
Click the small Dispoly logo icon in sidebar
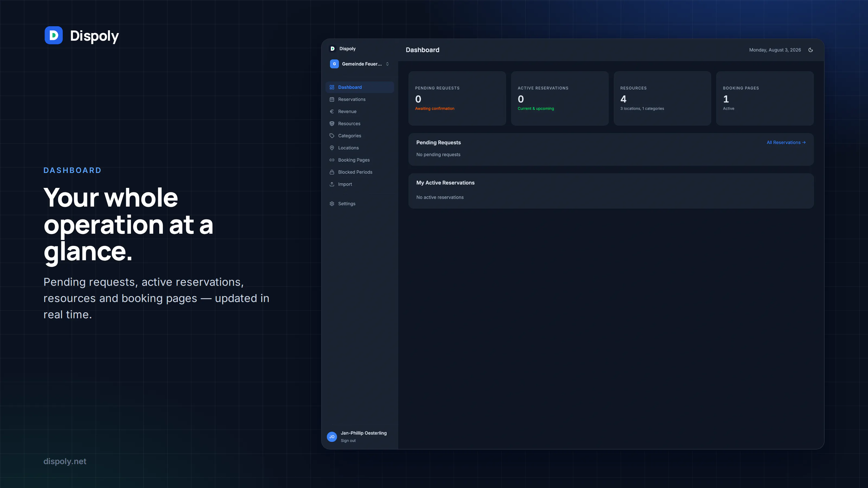(x=333, y=49)
